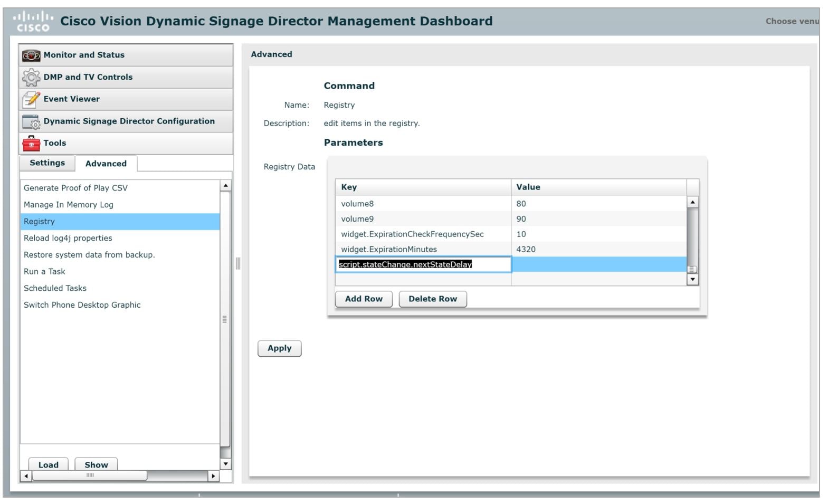Viewport: 828px width, 504px height.
Task: Click the Show button
Action: (96, 464)
